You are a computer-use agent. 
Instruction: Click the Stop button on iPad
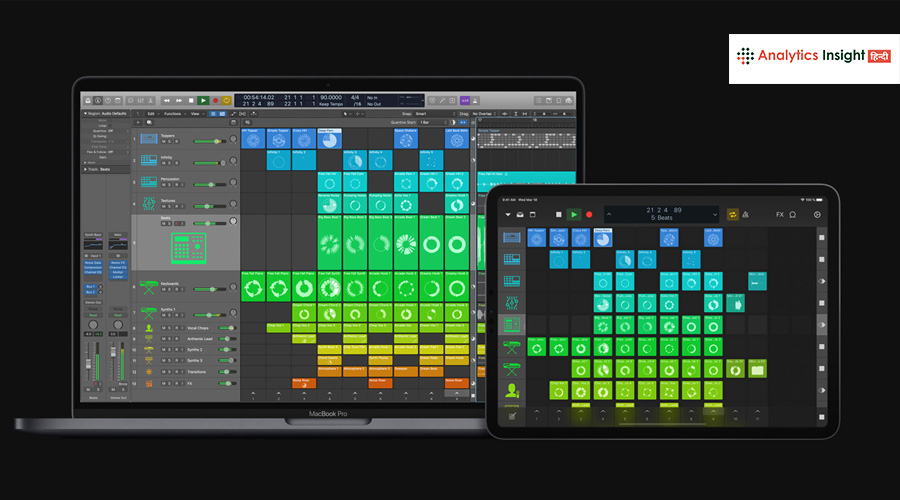click(x=558, y=215)
